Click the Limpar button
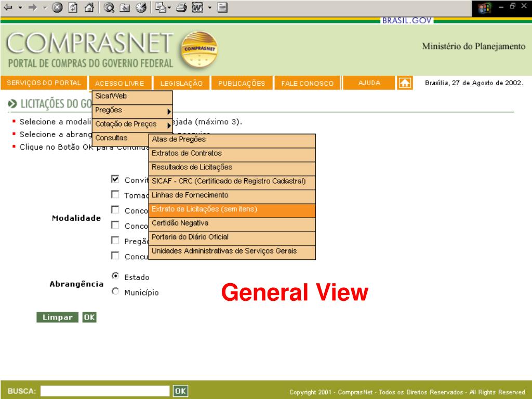532x399 pixels. tap(57, 317)
